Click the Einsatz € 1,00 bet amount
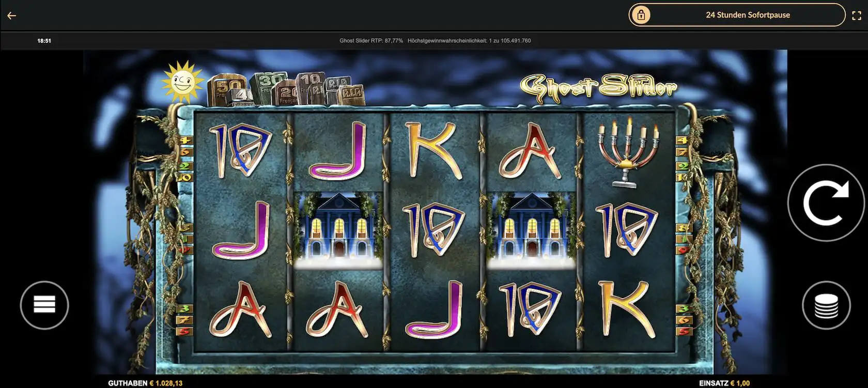This screenshot has width=868, height=388. click(724, 383)
